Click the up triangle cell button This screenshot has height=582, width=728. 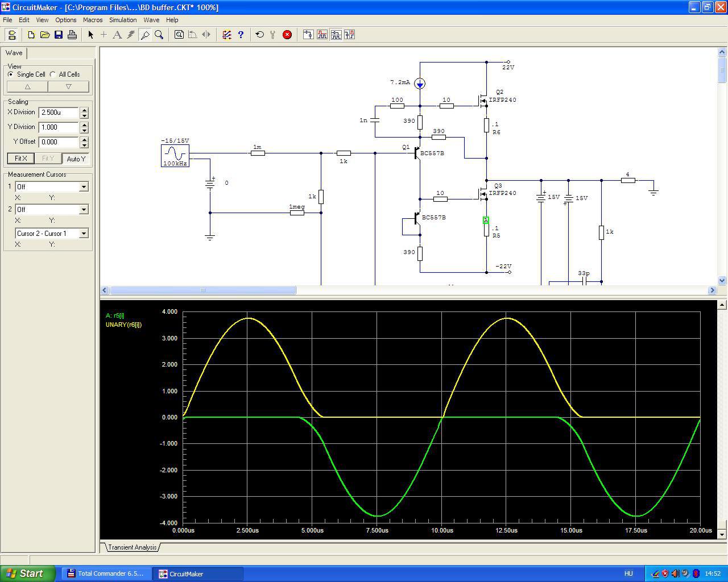(27, 86)
